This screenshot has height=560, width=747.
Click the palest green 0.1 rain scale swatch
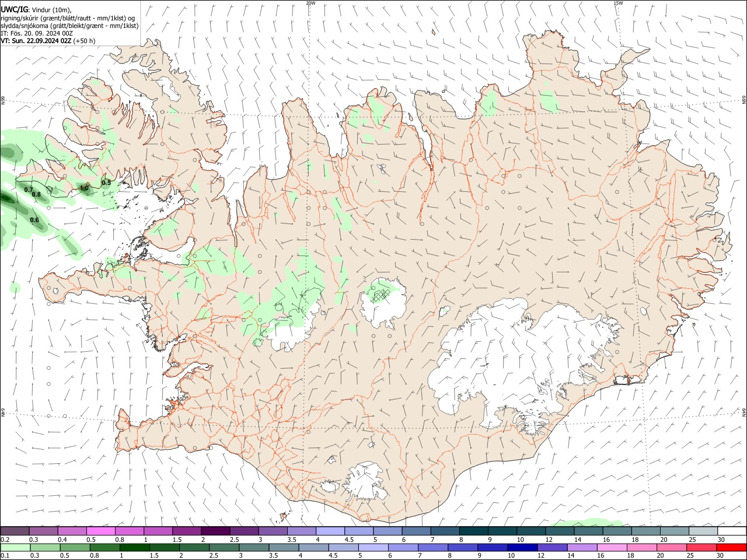point(15,548)
